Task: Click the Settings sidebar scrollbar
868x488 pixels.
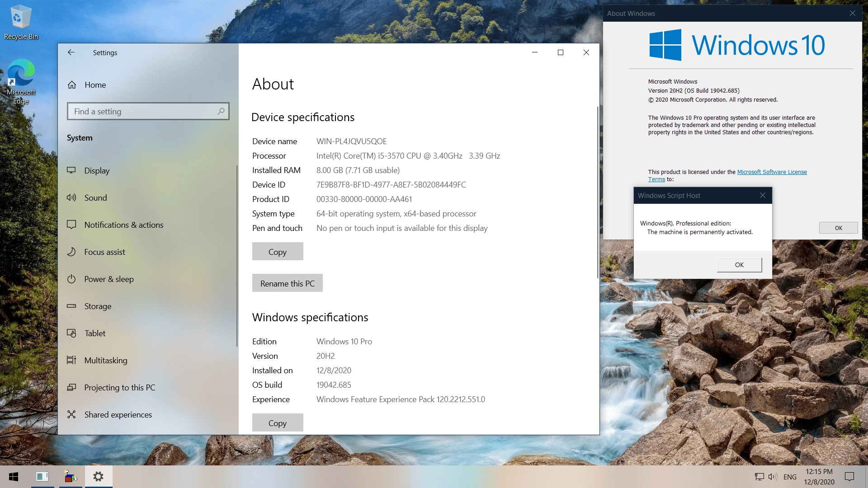Action: [236, 256]
